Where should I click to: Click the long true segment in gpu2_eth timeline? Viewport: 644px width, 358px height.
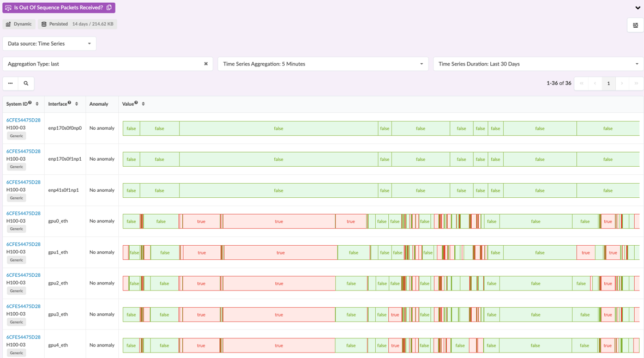click(x=279, y=283)
